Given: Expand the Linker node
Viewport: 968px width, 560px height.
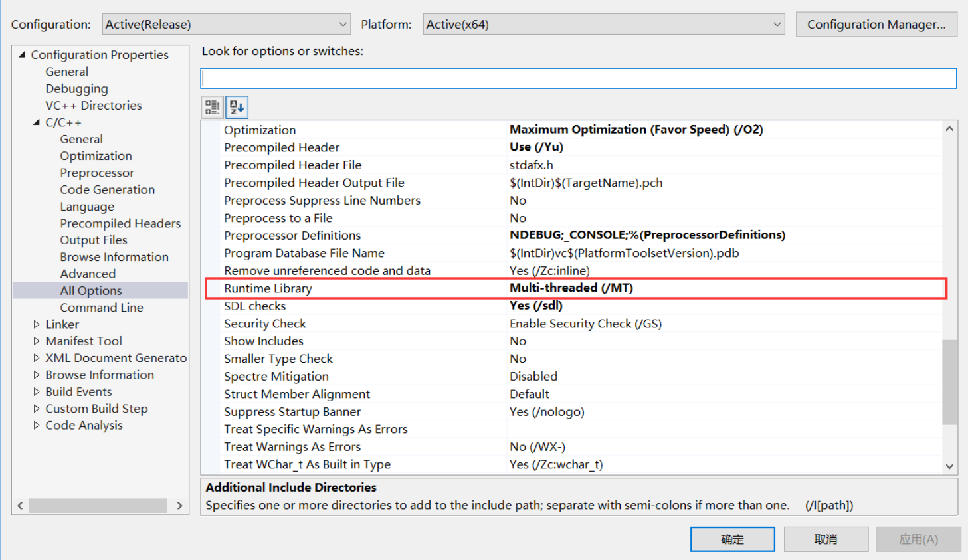Looking at the screenshot, I should pos(37,324).
